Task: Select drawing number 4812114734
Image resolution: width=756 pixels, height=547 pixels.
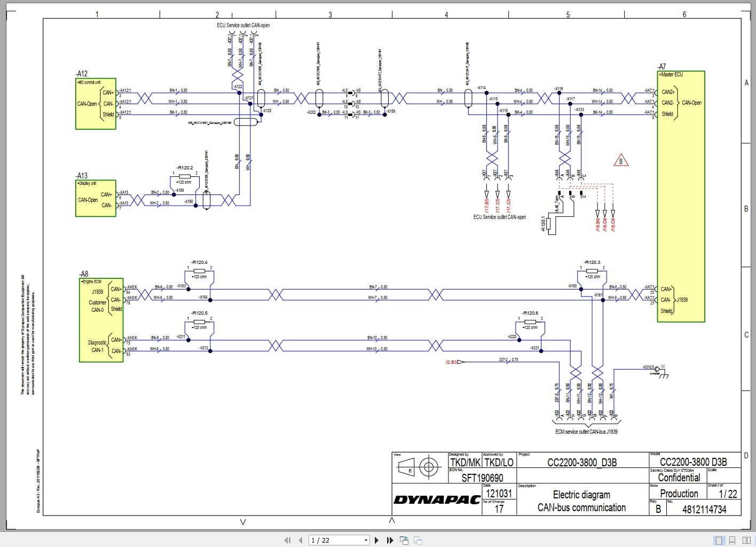Action: tap(704, 509)
